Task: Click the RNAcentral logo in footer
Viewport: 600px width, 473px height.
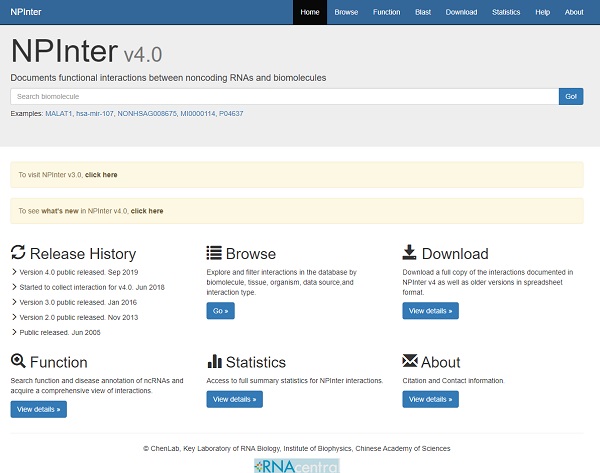Action: click(299, 465)
